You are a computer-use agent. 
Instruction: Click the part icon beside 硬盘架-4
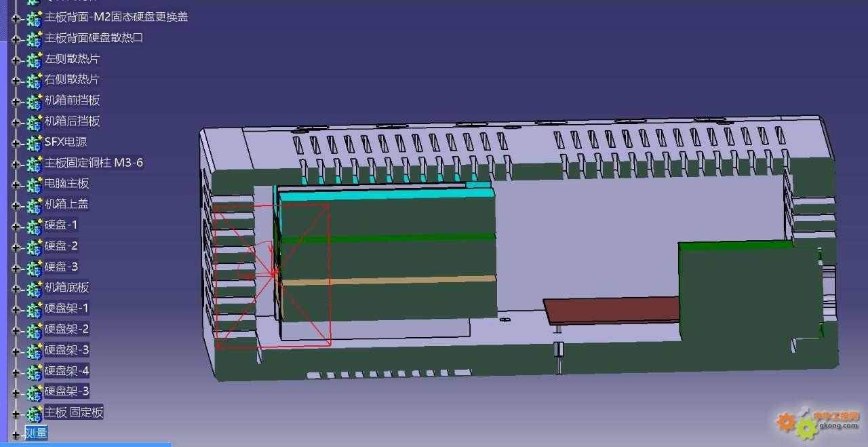coord(34,372)
